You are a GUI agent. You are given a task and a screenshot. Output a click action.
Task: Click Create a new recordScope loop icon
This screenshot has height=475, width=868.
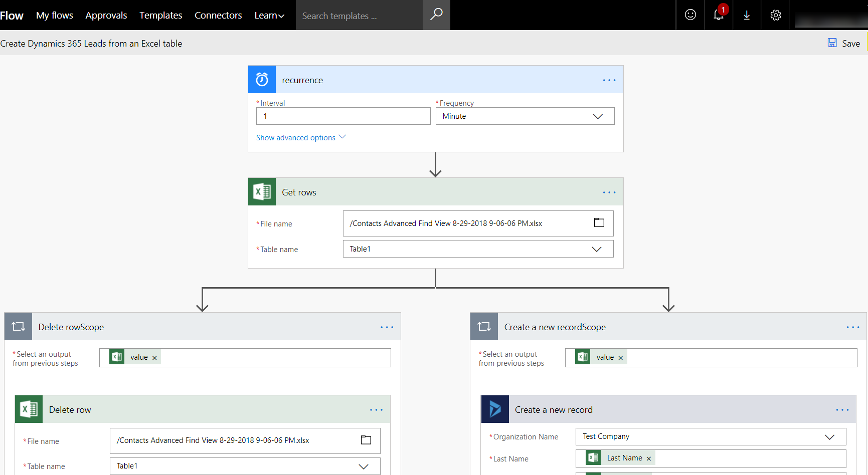pyautogui.click(x=484, y=326)
